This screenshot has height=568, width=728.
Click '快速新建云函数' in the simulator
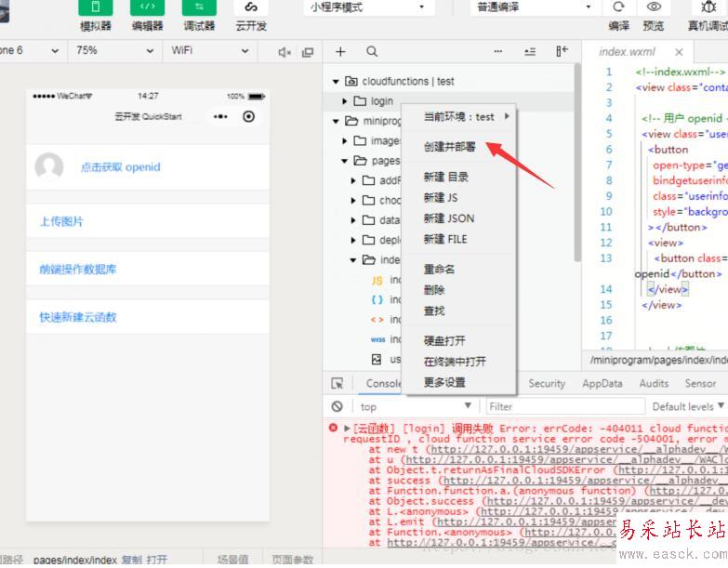[77, 317]
